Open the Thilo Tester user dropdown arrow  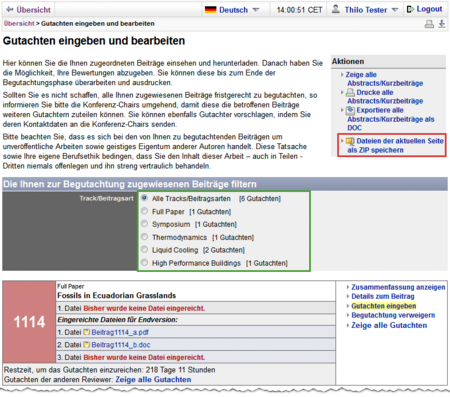coord(395,10)
